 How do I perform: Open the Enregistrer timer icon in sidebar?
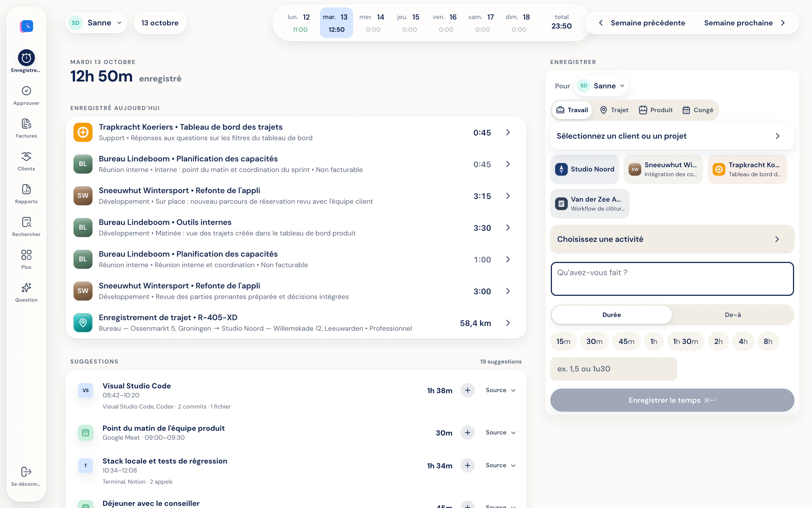(26, 58)
